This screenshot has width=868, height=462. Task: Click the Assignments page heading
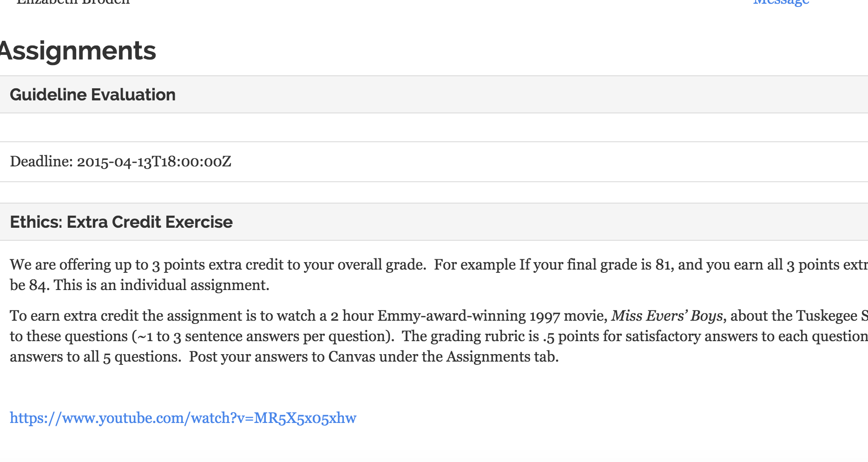click(78, 51)
